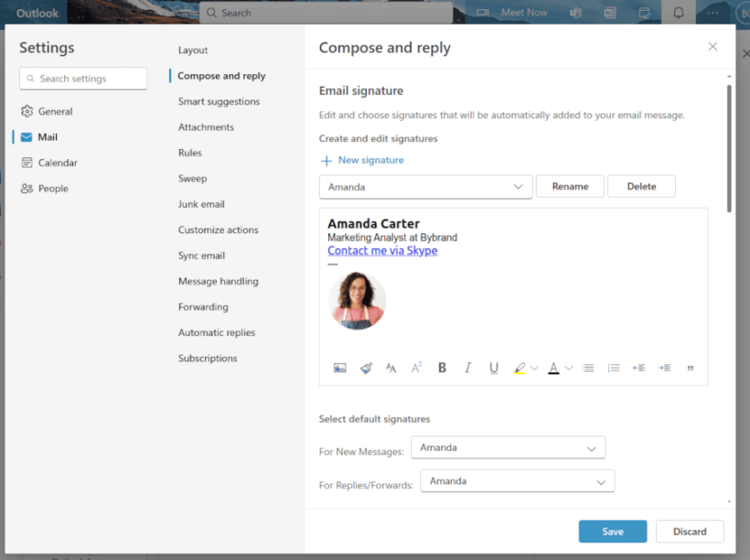This screenshot has width=750, height=560.
Task: Insert a numbered list
Action: click(x=614, y=367)
